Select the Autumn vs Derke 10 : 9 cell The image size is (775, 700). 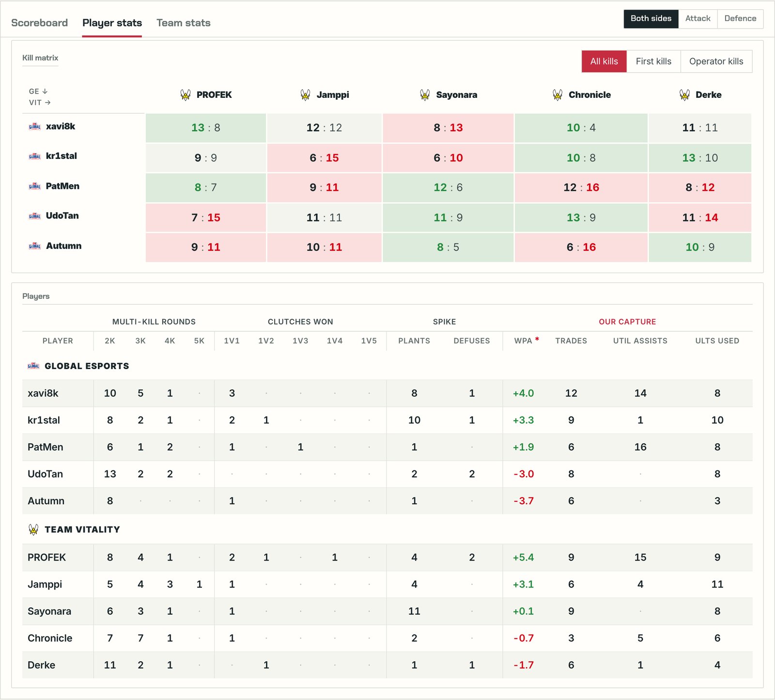(x=700, y=248)
